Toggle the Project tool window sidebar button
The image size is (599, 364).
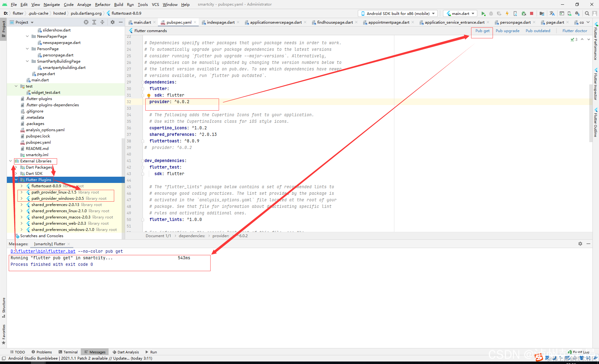pyautogui.click(x=3, y=28)
